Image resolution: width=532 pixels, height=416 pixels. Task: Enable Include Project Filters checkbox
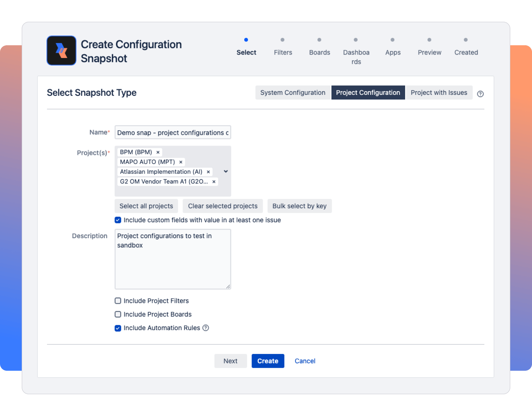coord(118,301)
